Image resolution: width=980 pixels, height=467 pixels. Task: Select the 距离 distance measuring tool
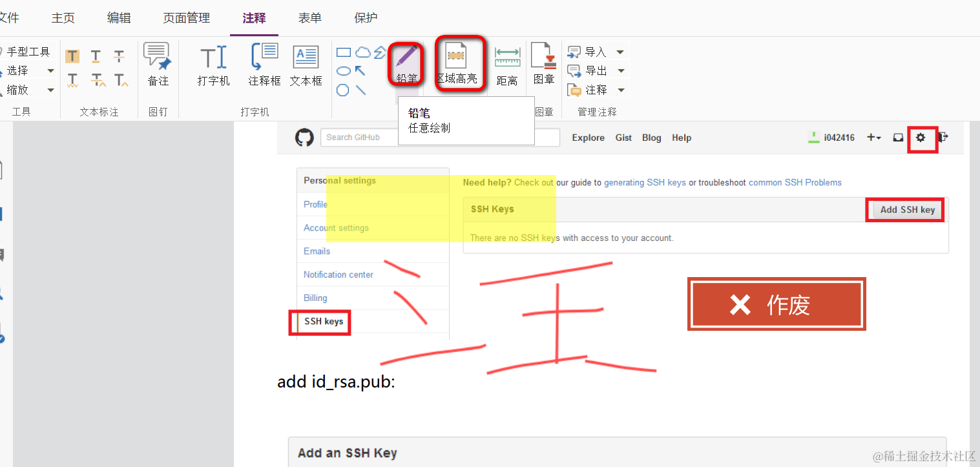(507, 65)
